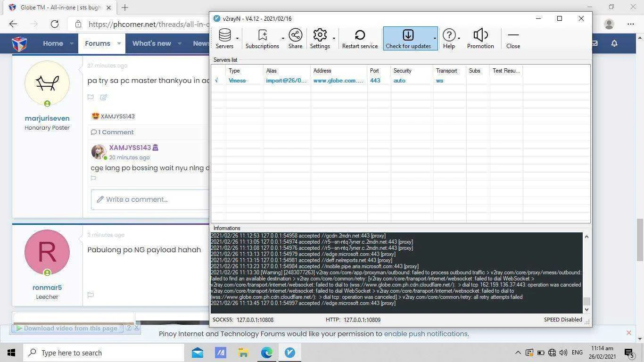Sort the servers list by Type column
The height and width of the screenshot is (362, 644).
tap(244, 71)
